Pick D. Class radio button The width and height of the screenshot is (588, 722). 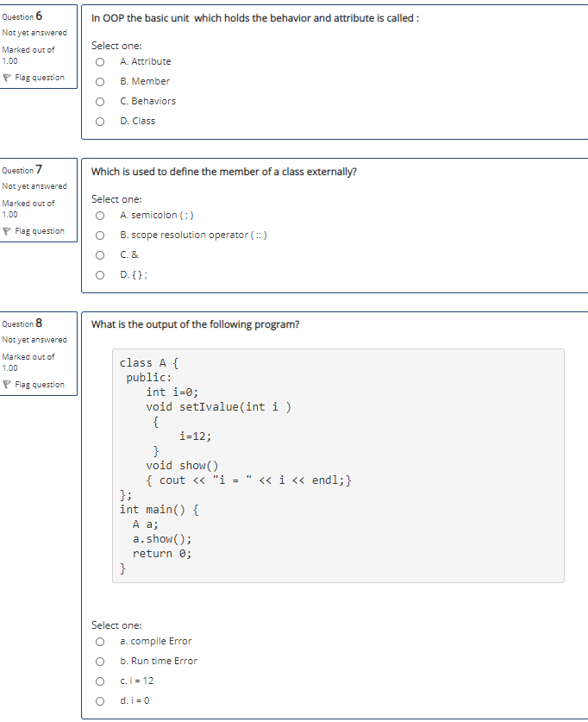point(100,122)
